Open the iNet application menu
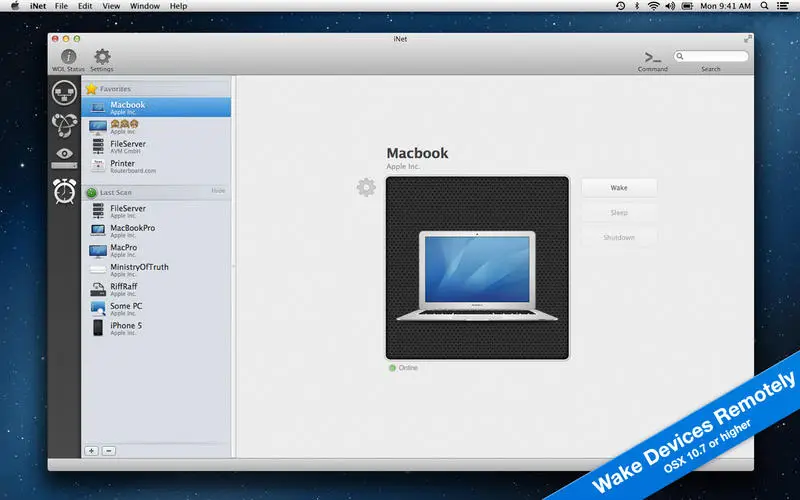 (38, 6)
